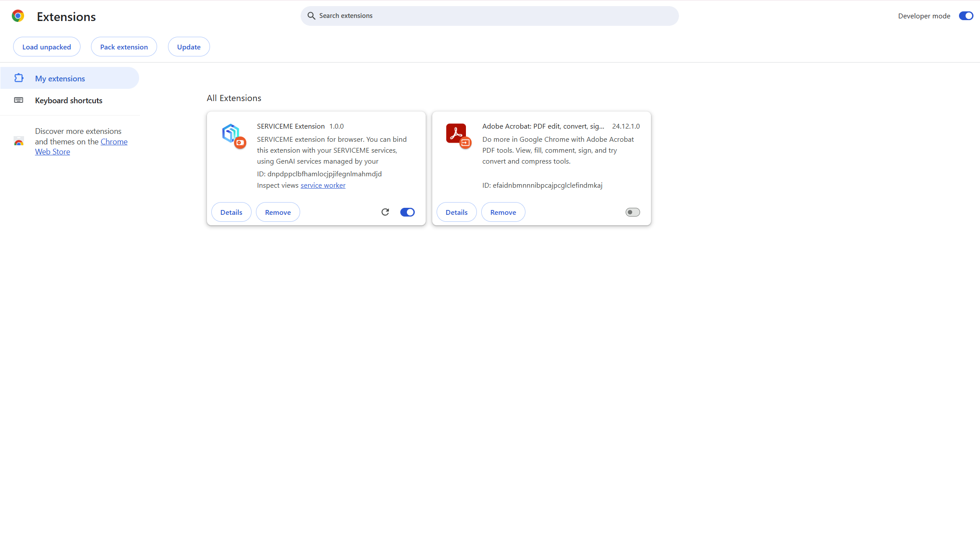The width and height of the screenshot is (980, 539).
Task: Click the Chrome Web Store rainbow icon
Action: coord(18,141)
